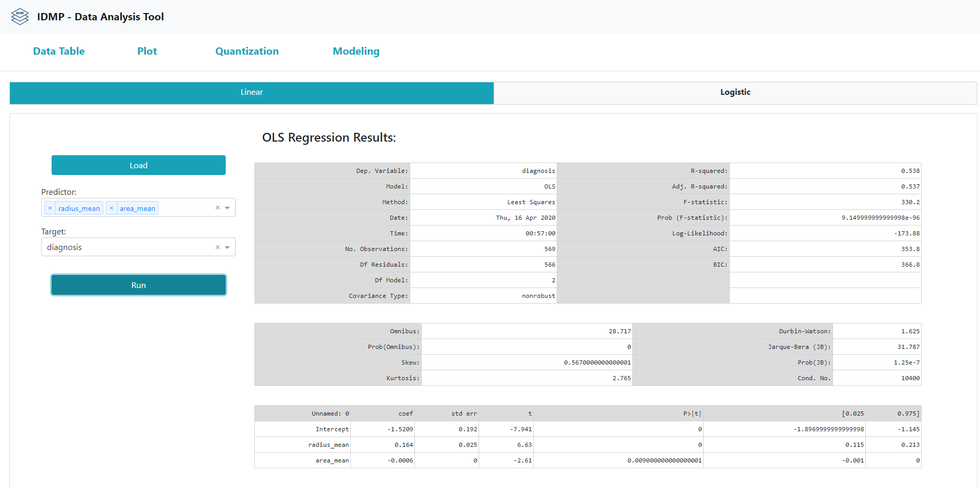Remove the radius_mean predictor chip
This screenshot has width=980, height=488.
tap(50, 207)
